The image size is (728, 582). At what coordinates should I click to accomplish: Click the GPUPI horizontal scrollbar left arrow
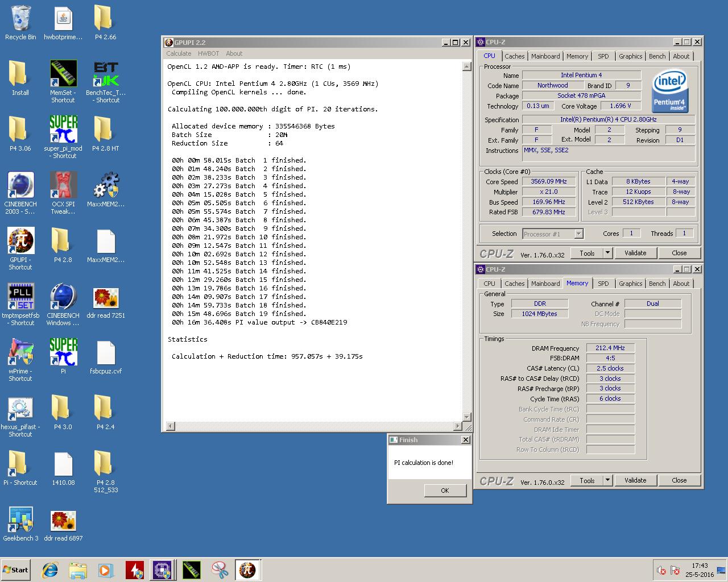tap(170, 426)
